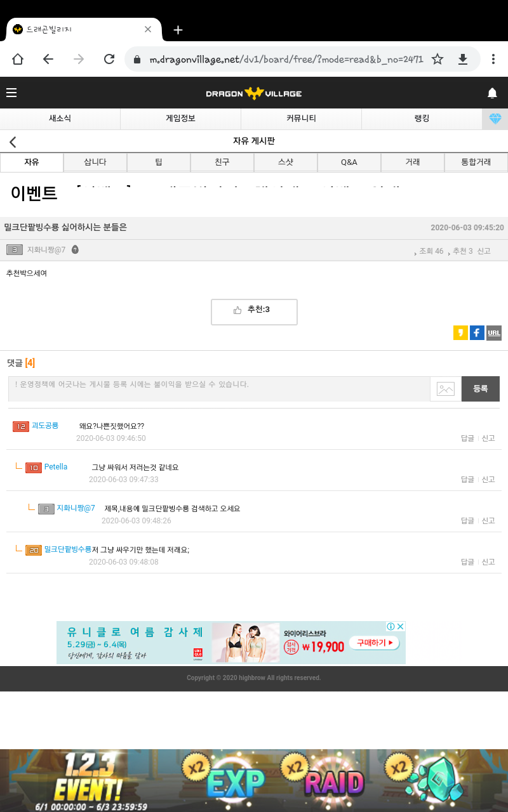Screen dimensions: 508x812
Task: Submit comment with 등록 button
Action: click(480, 389)
